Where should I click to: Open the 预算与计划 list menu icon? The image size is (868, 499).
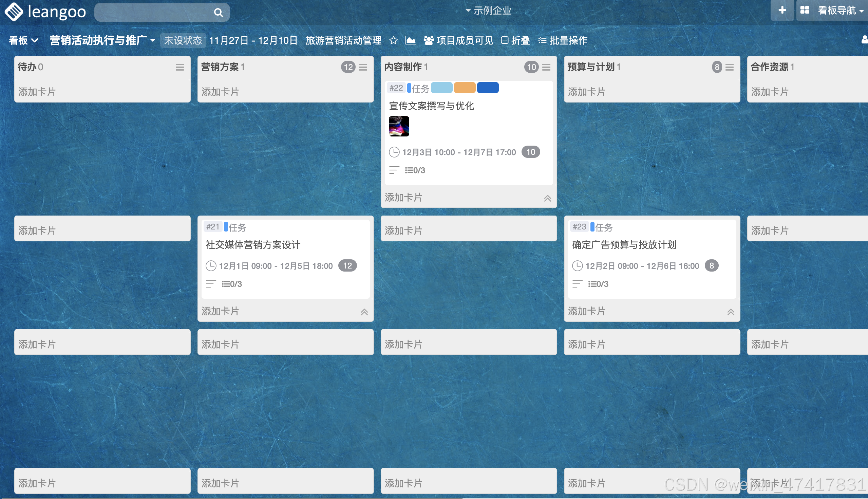coord(730,67)
